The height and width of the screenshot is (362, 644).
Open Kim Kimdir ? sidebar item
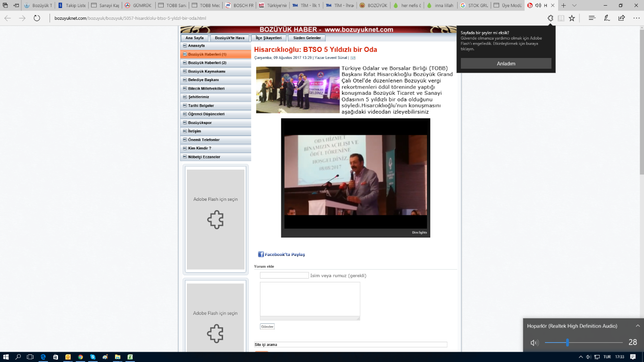(x=216, y=148)
